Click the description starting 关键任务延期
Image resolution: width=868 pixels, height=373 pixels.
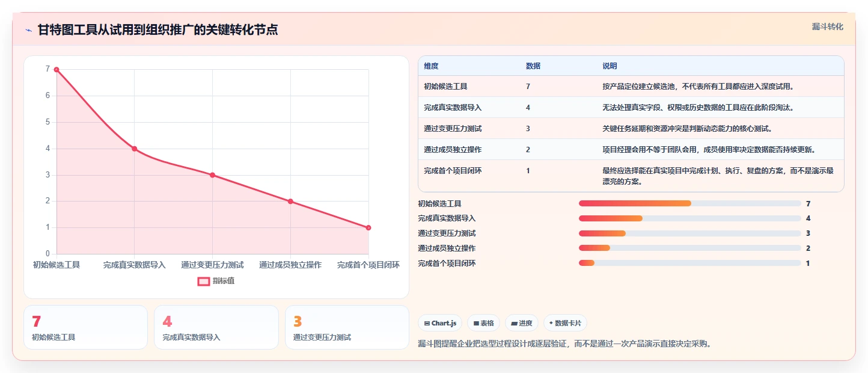[687, 129]
